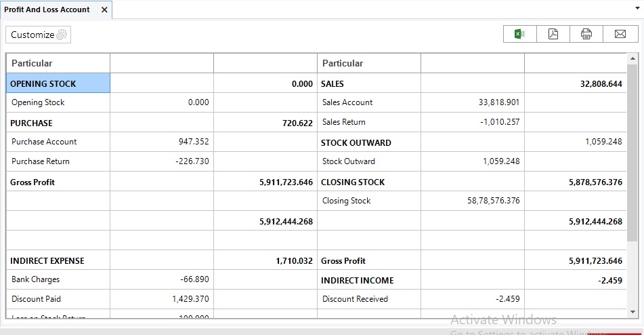The height and width of the screenshot is (335, 644).
Task: Select the SALES group heading
Action: coord(332,84)
